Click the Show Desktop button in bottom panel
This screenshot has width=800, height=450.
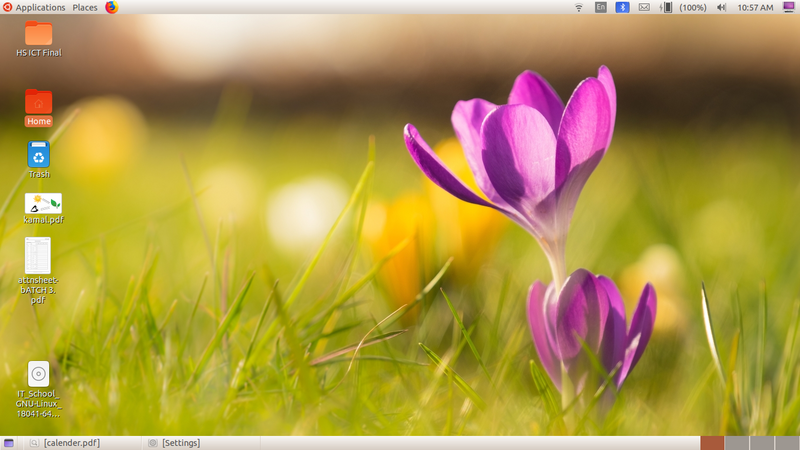pyautogui.click(x=9, y=443)
